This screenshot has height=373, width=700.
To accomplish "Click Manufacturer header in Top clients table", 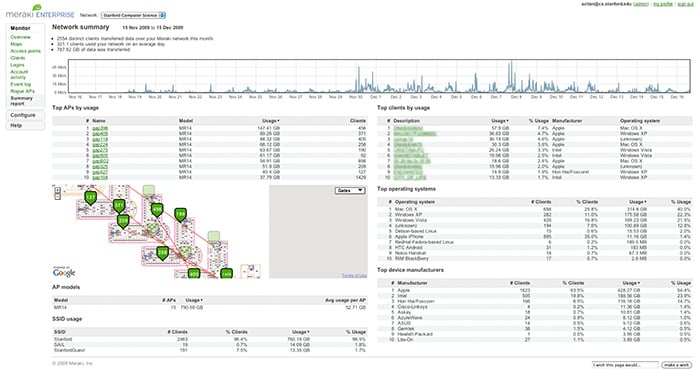I will 567,121.
